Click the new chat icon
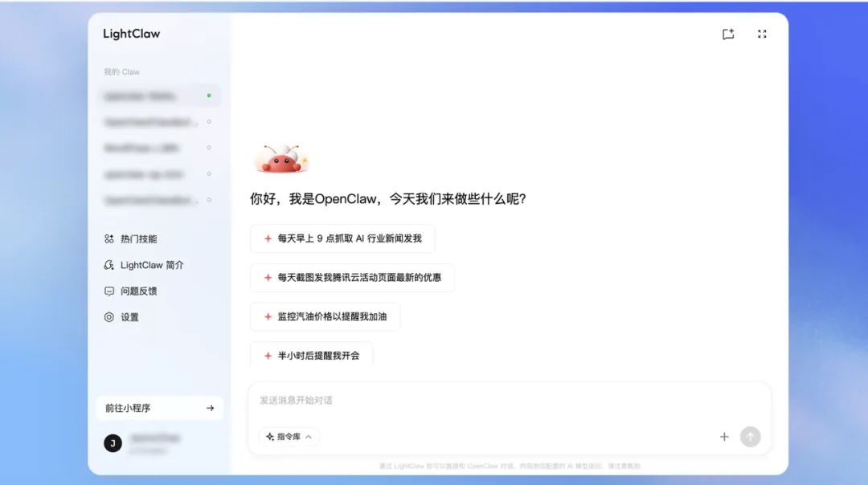The image size is (868, 485). 728,35
